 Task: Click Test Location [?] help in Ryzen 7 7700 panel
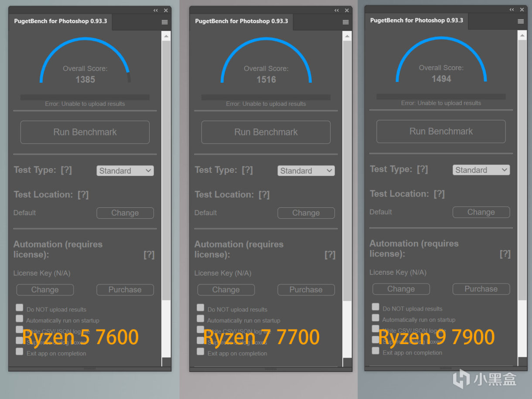[x=264, y=195]
